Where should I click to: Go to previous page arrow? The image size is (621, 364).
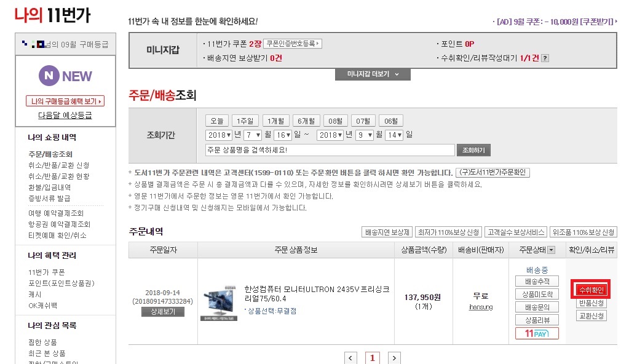(x=350, y=358)
